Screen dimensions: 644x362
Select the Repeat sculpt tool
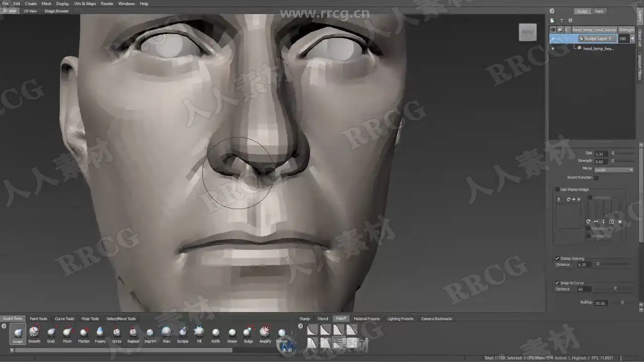pos(133,334)
